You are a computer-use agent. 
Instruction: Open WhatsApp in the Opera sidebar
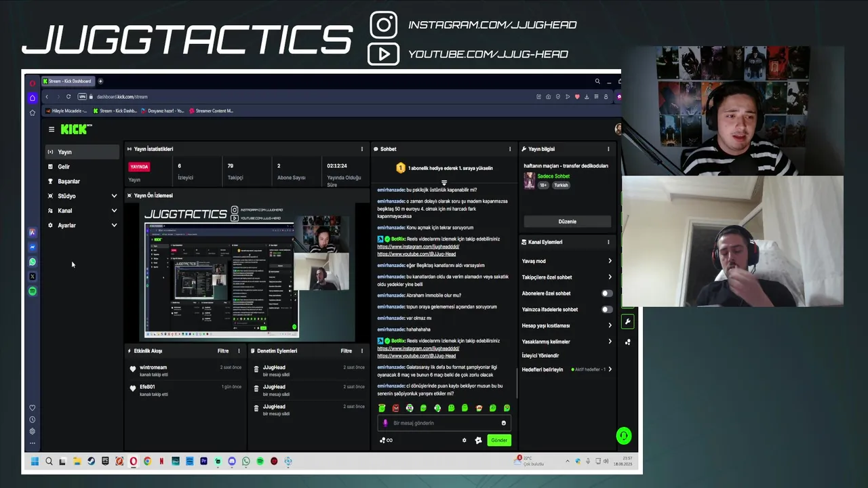pos(32,262)
